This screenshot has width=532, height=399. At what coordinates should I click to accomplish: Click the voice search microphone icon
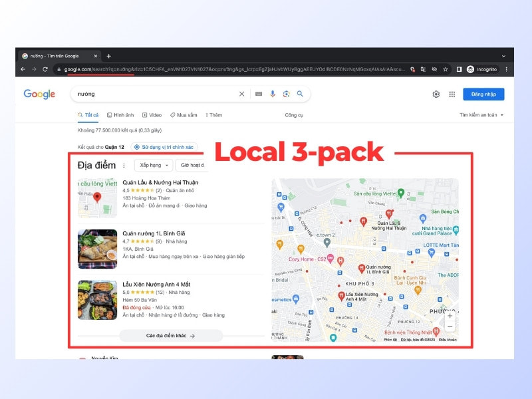click(x=273, y=94)
